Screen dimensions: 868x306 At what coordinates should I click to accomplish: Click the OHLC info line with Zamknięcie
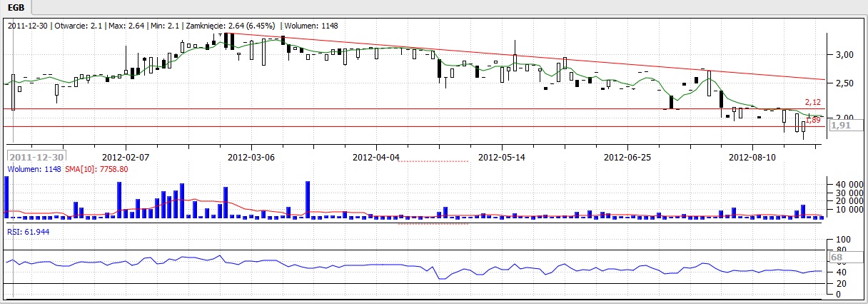(x=172, y=26)
